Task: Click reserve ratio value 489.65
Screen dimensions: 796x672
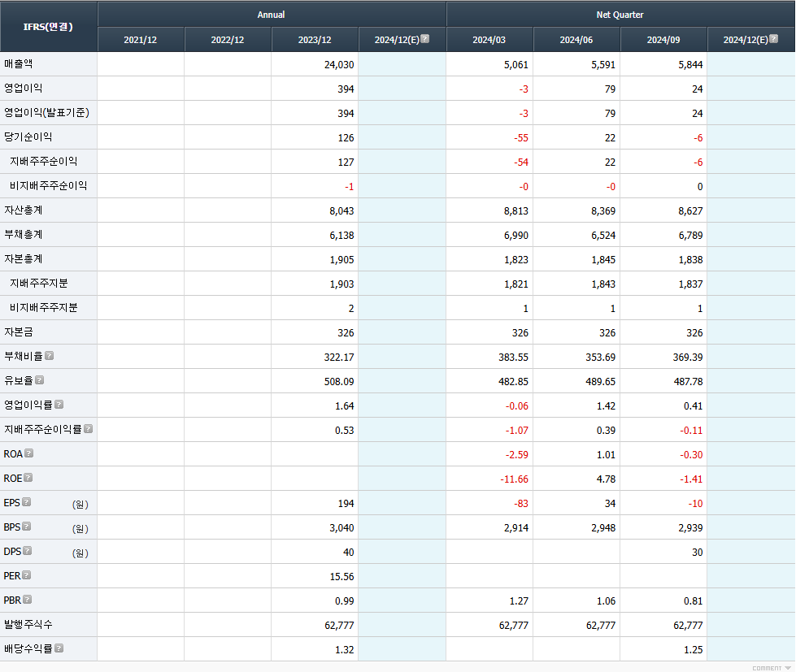Action: pos(601,381)
